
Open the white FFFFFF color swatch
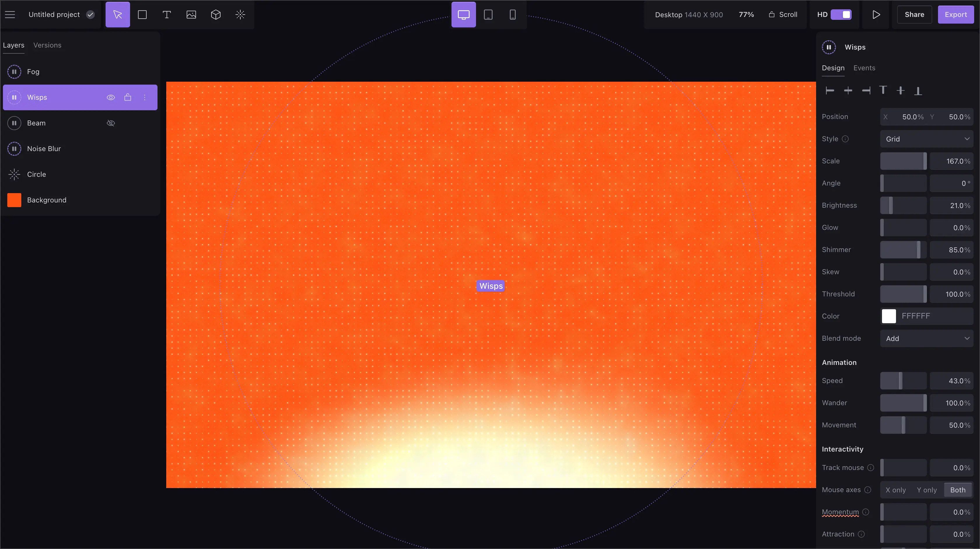889,316
